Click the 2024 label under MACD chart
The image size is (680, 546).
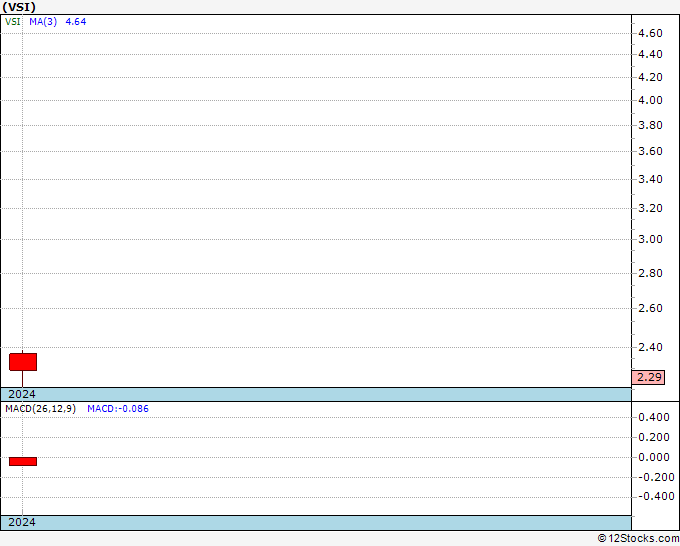(x=22, y=522)
